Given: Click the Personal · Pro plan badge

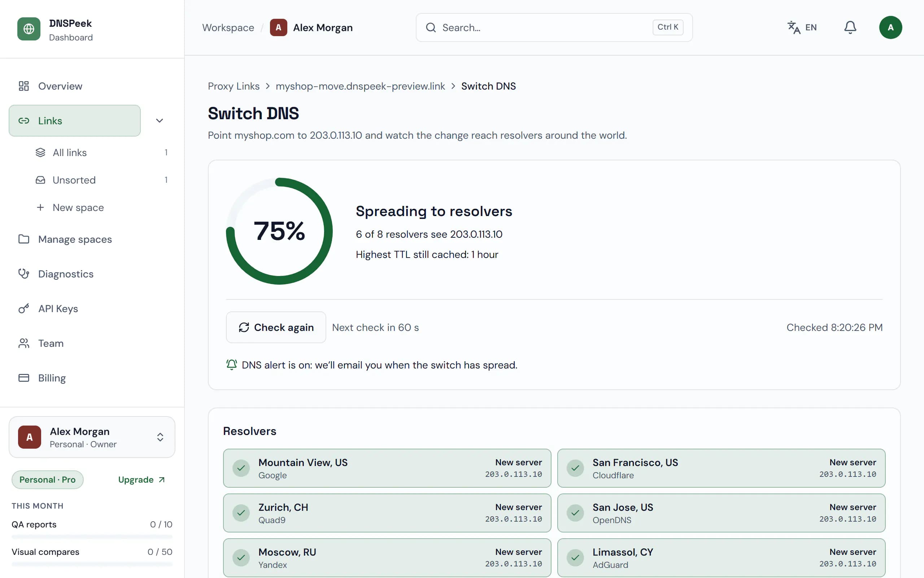Looking at the screenshot, I should click(x=47, y=479).
